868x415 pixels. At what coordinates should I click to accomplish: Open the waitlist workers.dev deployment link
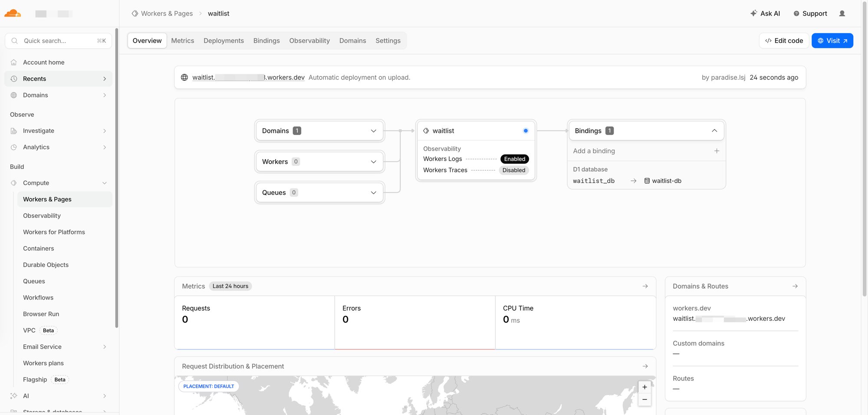[248, 77]
